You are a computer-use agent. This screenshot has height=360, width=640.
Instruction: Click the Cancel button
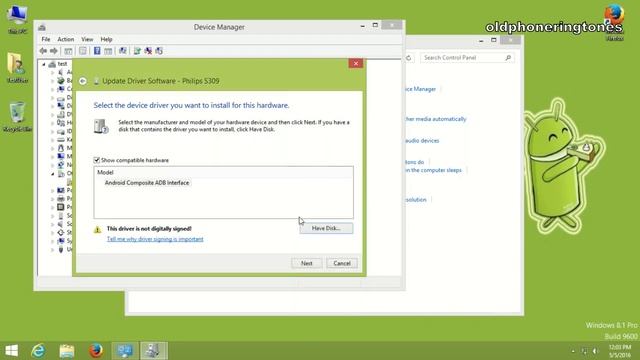[x=342, y=263]
